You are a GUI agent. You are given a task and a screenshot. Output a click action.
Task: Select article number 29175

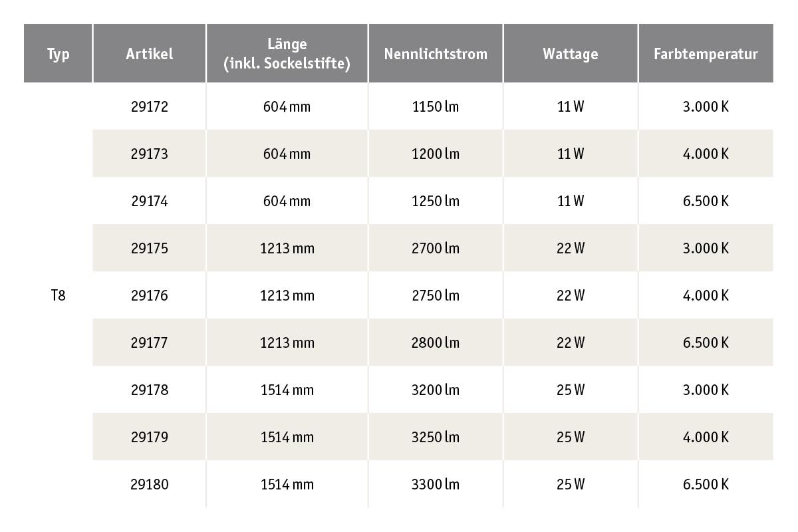click(x=150, y=248)
